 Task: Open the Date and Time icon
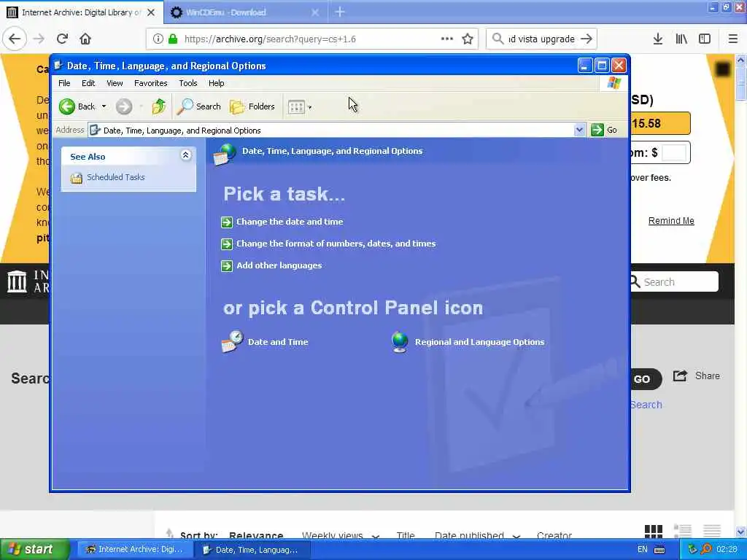(233, 341)
